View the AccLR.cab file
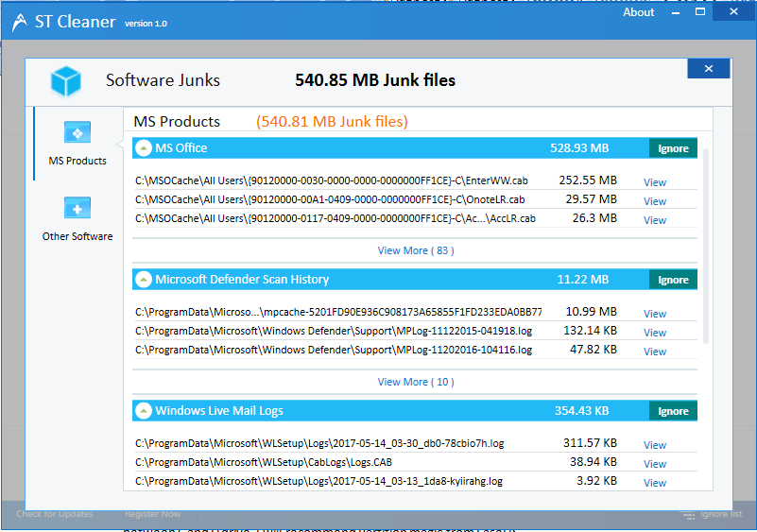This screenshot has height=532, width=757. 654,220
